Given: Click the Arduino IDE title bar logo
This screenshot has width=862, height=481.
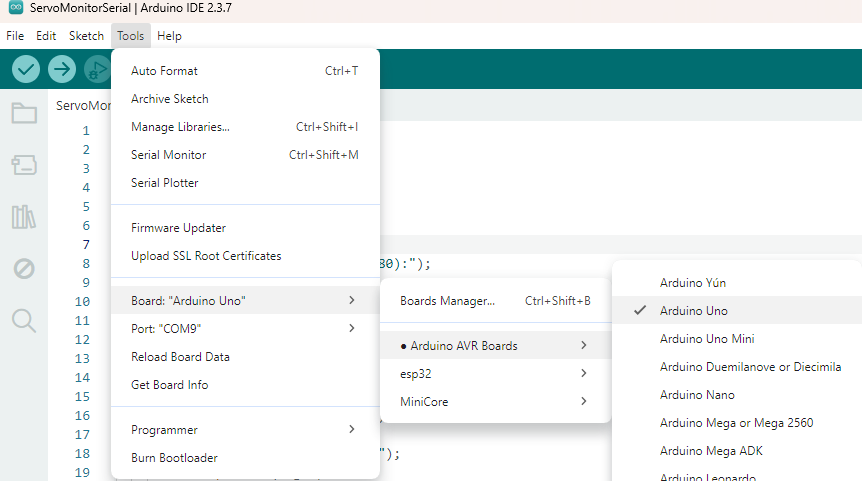Looking at the screenshot, I should coord(15,11).
